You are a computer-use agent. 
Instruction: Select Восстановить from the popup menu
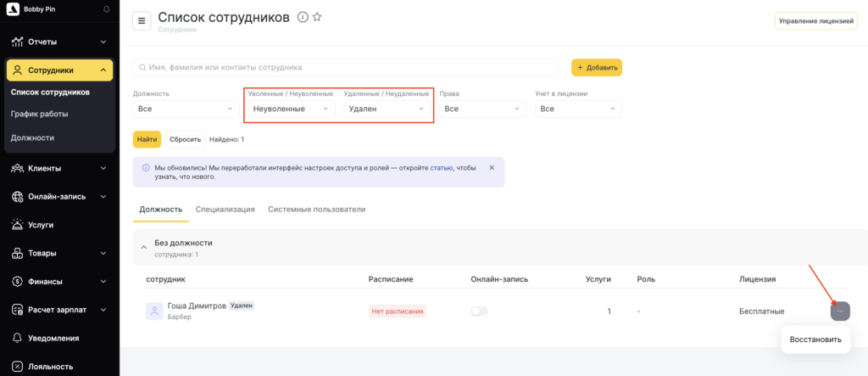click(815, 340)
